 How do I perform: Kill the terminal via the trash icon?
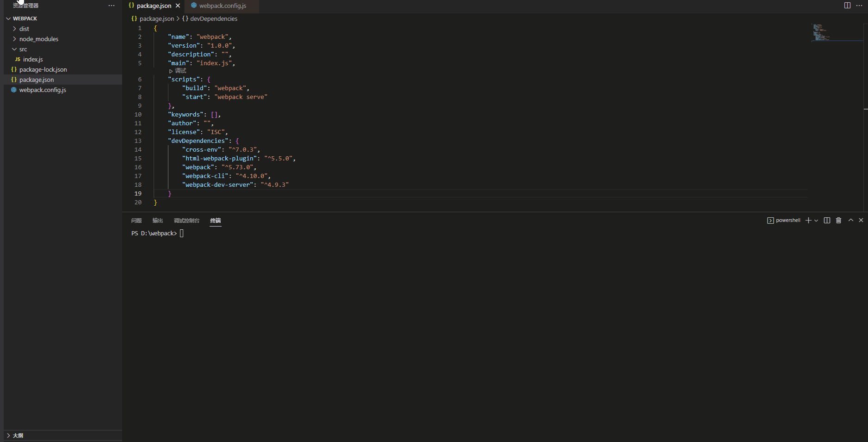click(x=839, y=221)
